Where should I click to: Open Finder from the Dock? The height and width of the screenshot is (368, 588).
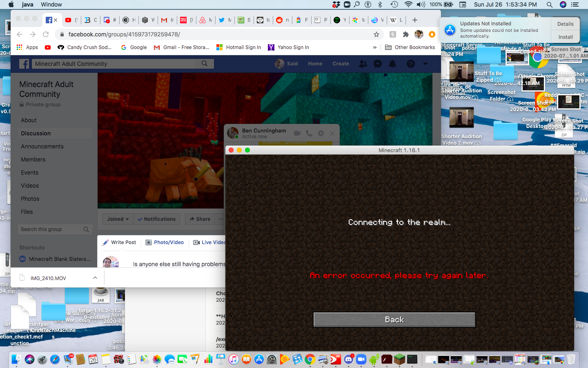pyautogui.click(x=16, y=359)
